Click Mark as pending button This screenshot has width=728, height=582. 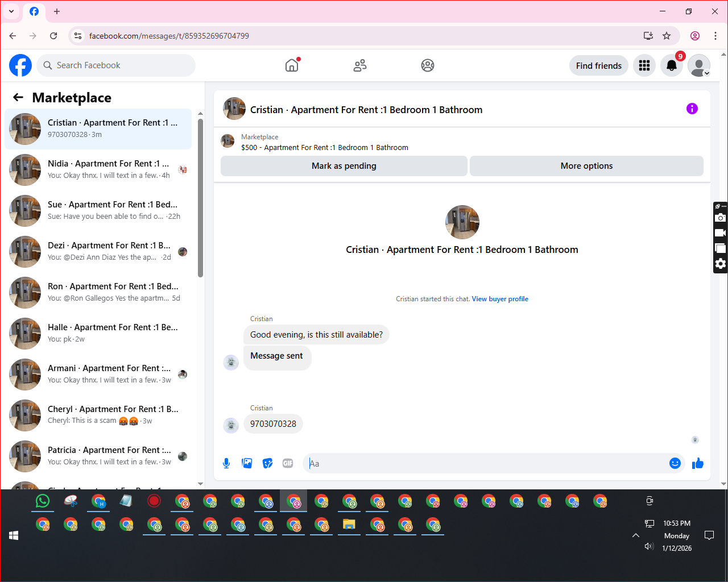[344, 166]
